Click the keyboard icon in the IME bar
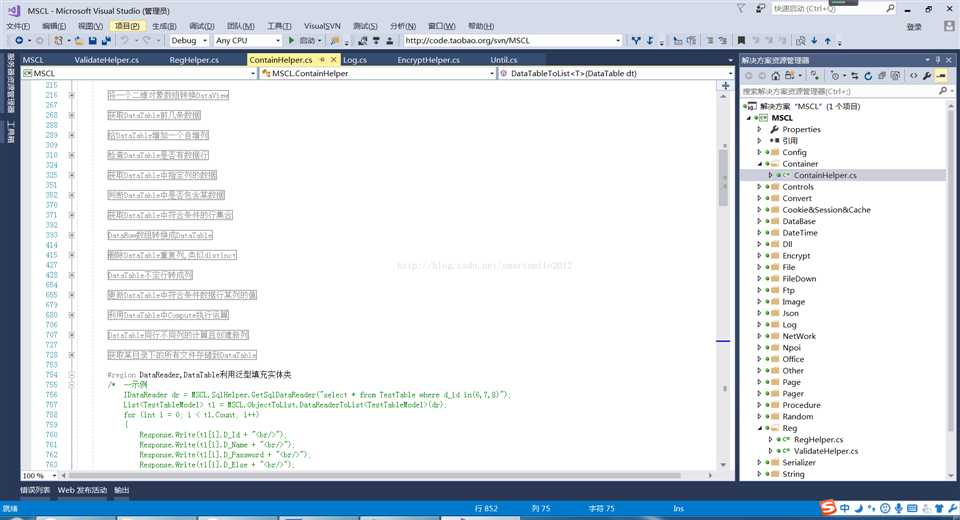Image resolution: width=960 pixels, height=520 pixels. click(x=912, y=508)
